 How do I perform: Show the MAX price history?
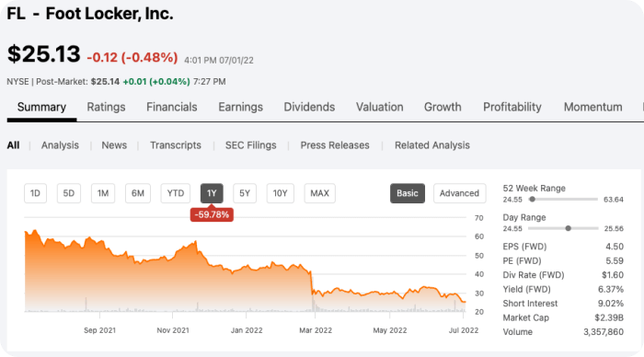click(x=319, y=193)
